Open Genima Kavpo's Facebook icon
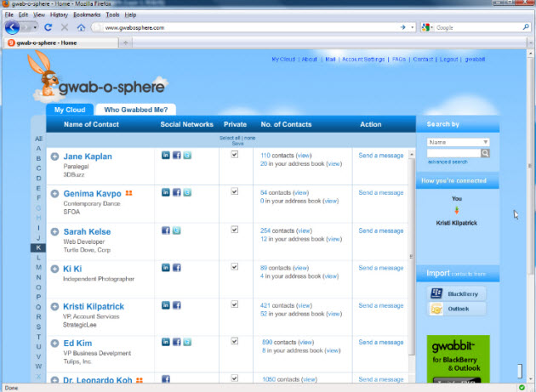Screen dimensions: 536x392 click(x=176, y=192)
